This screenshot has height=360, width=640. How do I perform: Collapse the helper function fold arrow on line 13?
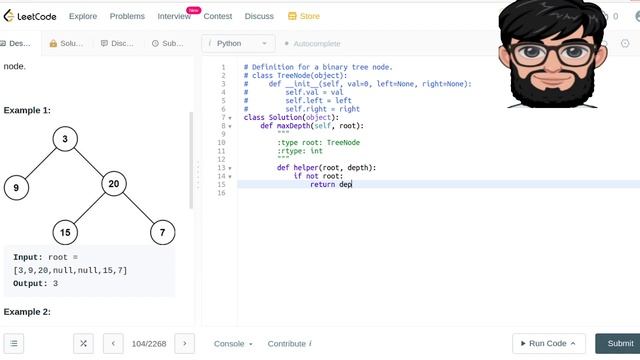click(x=230, y=168)
